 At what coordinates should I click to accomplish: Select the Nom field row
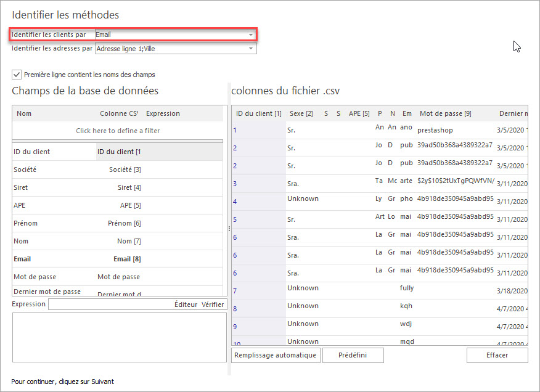coord(118,241)
